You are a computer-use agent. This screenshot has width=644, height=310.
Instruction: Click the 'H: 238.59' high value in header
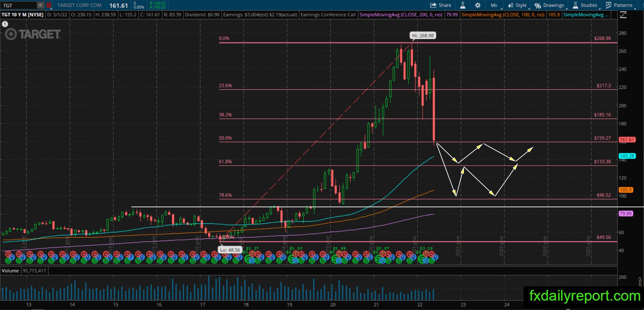tap(106, 15)
